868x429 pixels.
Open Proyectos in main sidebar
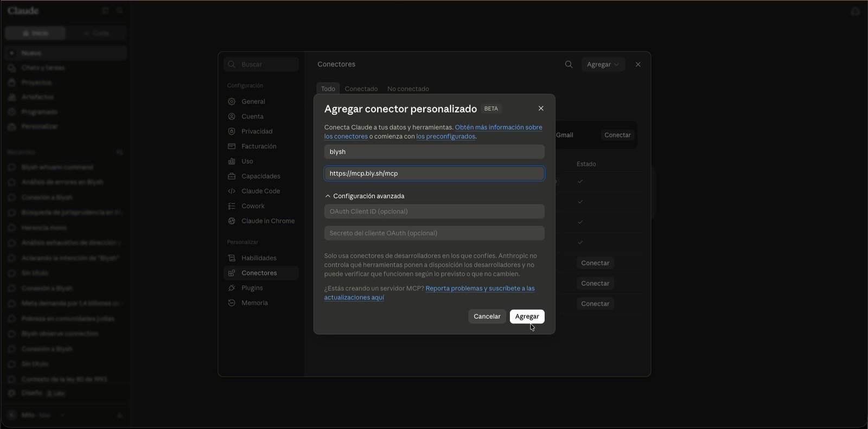(x=66, y=82)
